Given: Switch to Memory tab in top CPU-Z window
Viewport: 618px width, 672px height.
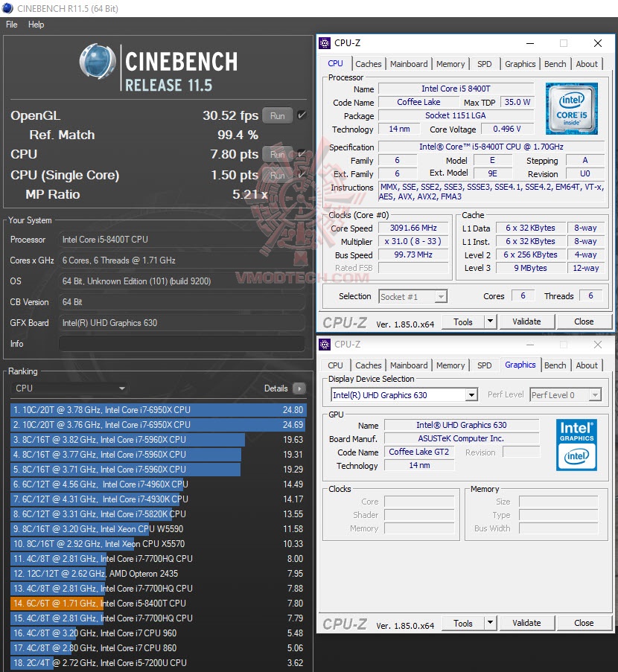Looking at the screenshot, I should point(450,64).
